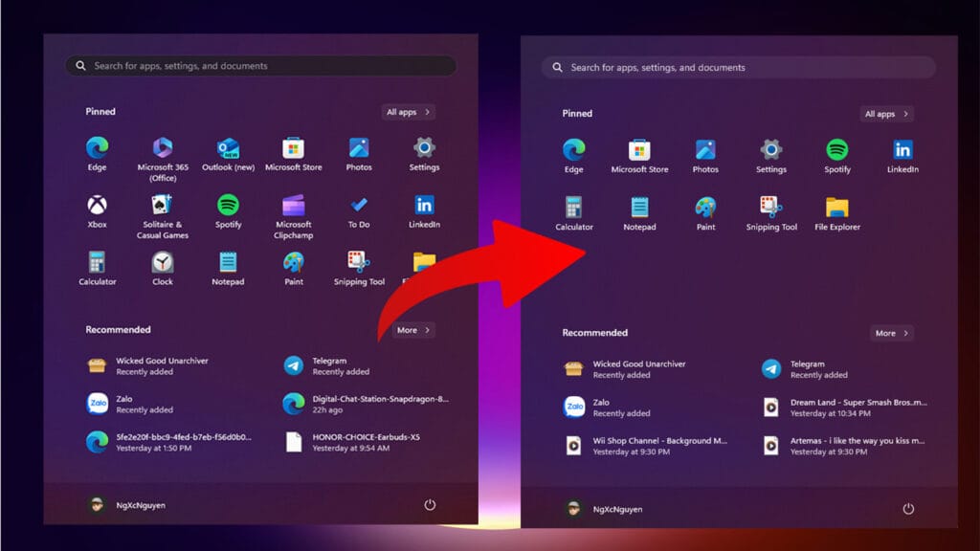Viewport: 980px width, 551px height.
Task: Open Snipping Tool in left Start menu
Action: [x=359, y=269]
